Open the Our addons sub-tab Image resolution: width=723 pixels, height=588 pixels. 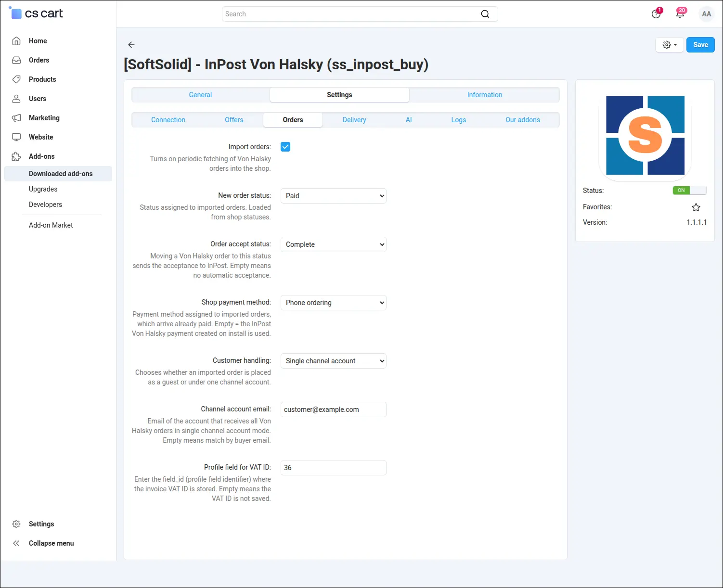[x=523, y=120]
